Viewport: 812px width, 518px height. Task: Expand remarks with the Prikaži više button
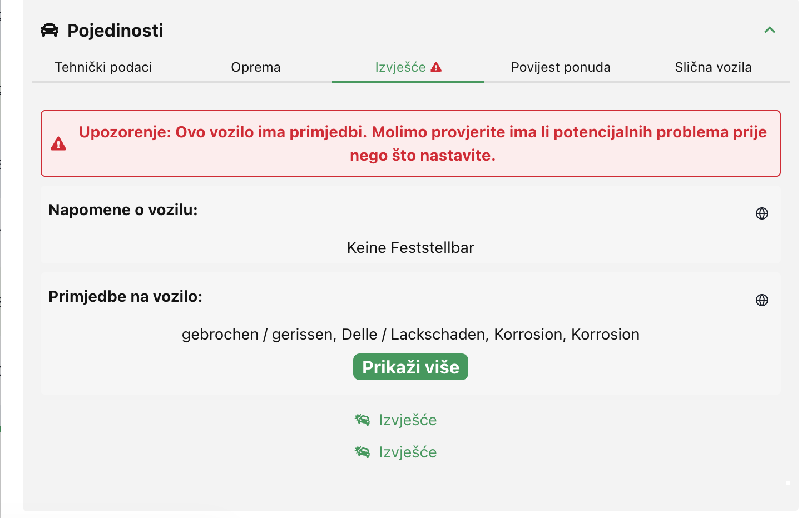click(410, 367)
